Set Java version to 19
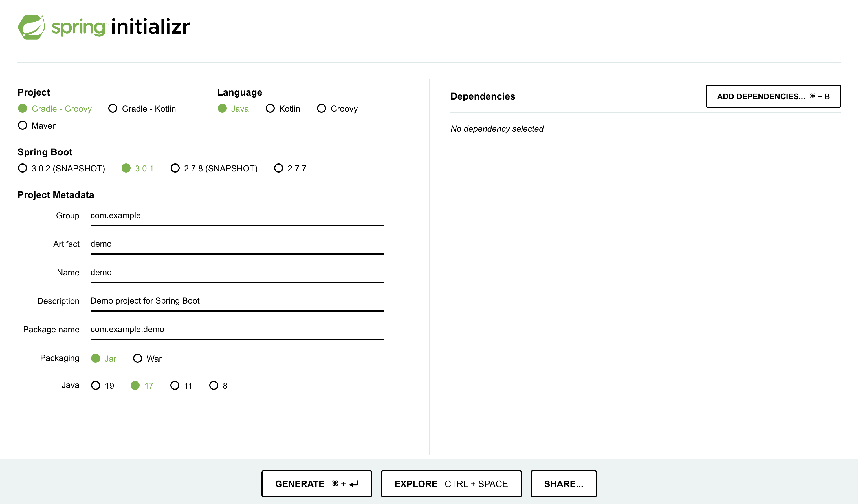 (x=96, y=386)
